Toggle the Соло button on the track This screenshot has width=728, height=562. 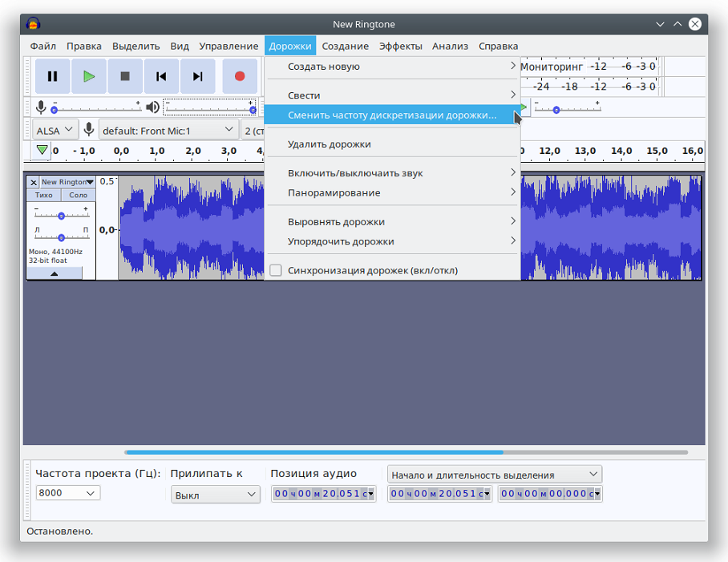pos(78,196)
